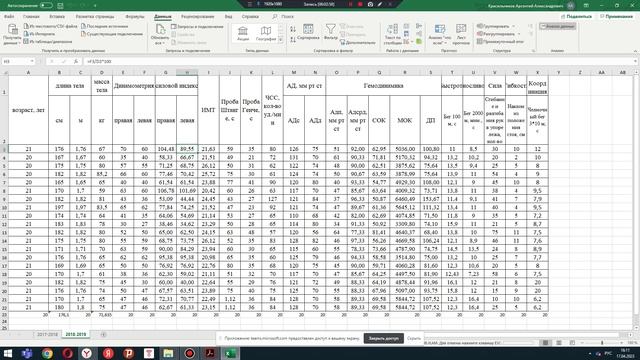Sort descending Z to A
Screen dimensions: 640x360
[x=293, y=40]
